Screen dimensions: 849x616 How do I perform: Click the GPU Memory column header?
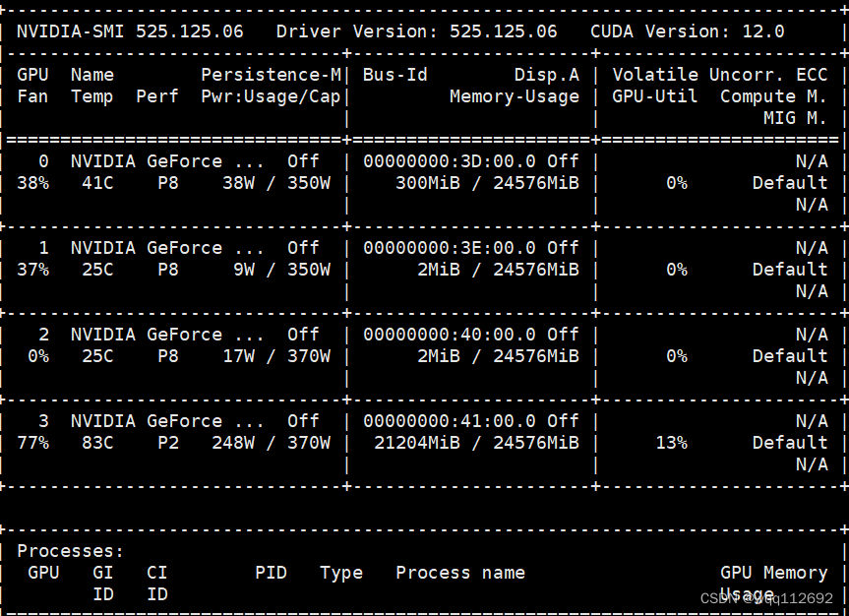click(773, 574)
